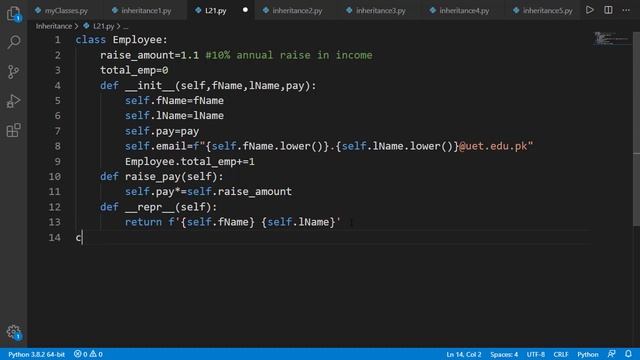The height and width of the screenshot is (360, 640).
Task: Click the def __init__ line
Action: click(x=208, y=86)
